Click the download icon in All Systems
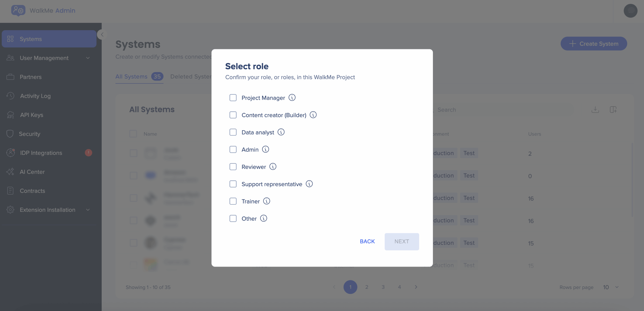Image resolution: width=644 pixels, height=311 pixels. click(x=595, y=110)
